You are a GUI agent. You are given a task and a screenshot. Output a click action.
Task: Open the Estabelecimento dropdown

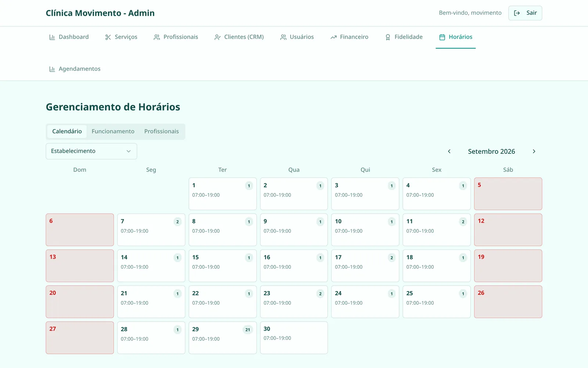(x=92, y=151)
